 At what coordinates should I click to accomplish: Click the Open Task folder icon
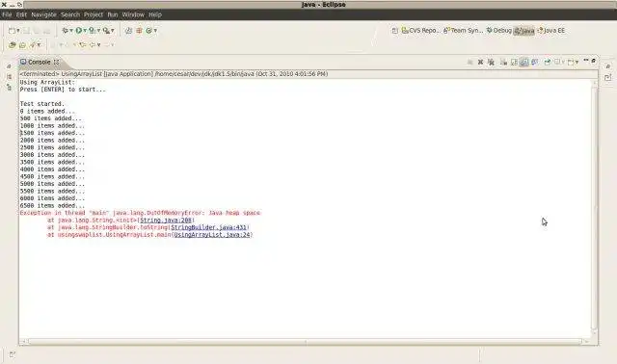pos(22,45)
